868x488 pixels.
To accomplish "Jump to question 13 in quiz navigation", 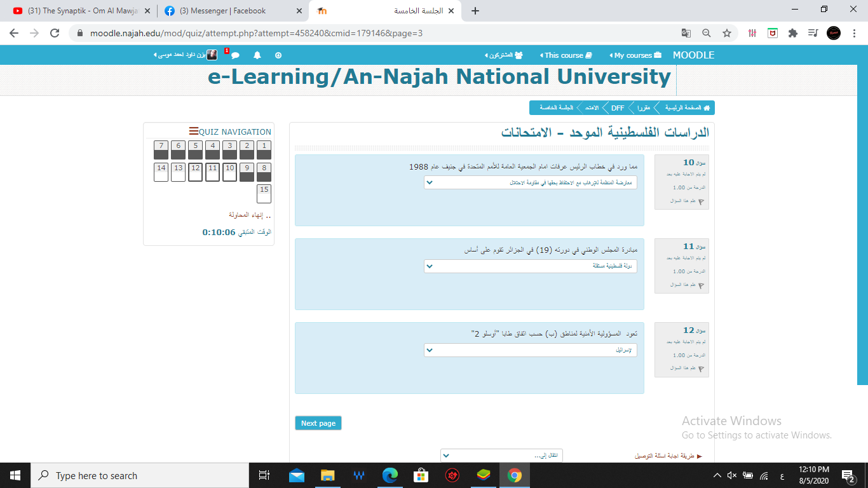I will click(x=179, y=172).
